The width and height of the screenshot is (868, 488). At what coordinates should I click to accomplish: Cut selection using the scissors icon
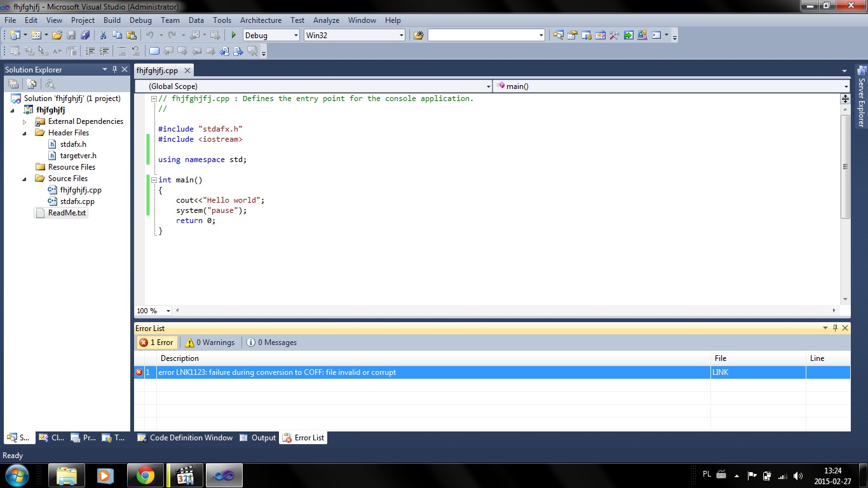point(103,35)
